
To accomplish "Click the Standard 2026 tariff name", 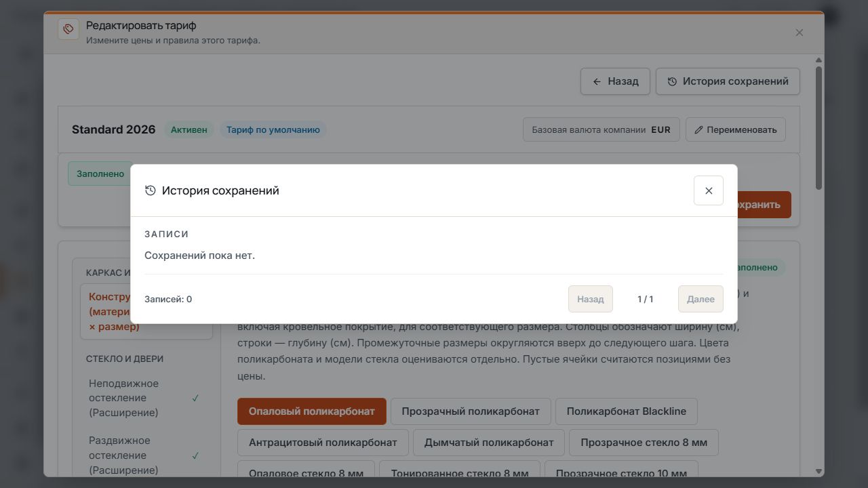I will 113,129.
